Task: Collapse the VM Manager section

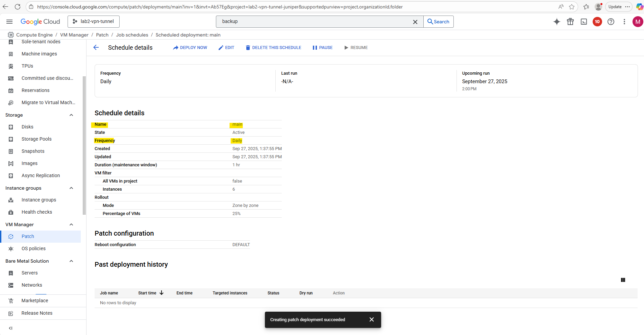Action: pyautogui.click(x=71, y=224)
